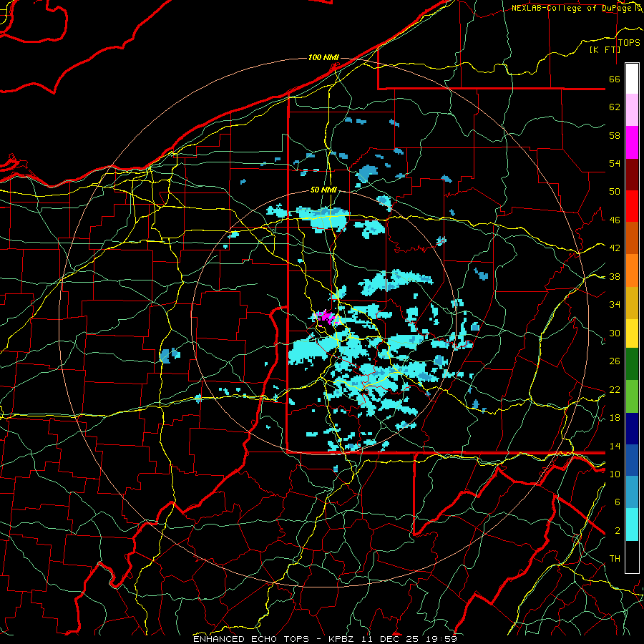This screenshot has height=644, width=644.
Task: Click the 'ENHANCED ECHO TOPS' product title
Action: click(x=251, y=639)
